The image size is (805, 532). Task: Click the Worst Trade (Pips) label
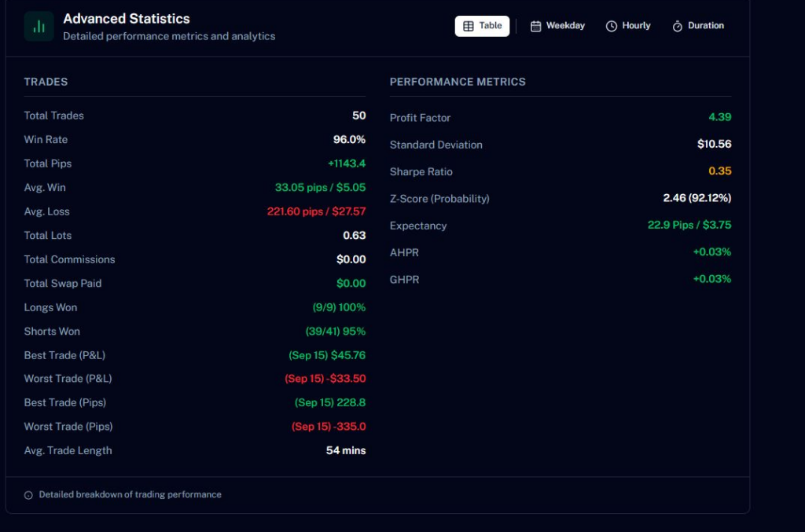click(x=68, y=427)
